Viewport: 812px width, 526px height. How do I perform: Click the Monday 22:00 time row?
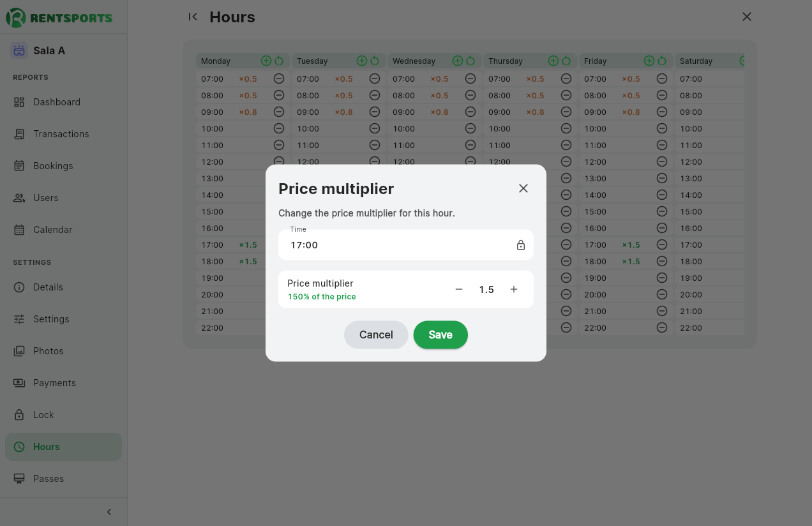click(231, 327)
